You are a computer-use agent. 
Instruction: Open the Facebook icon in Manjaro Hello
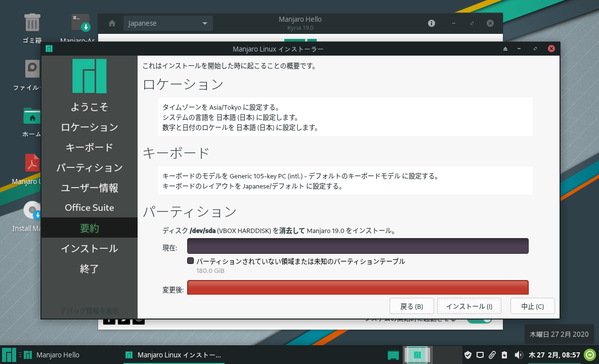[109, 321]
